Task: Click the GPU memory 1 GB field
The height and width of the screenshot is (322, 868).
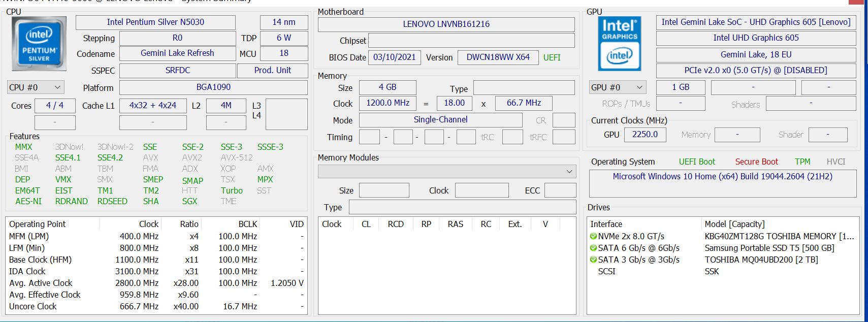Action: point(681,87)
